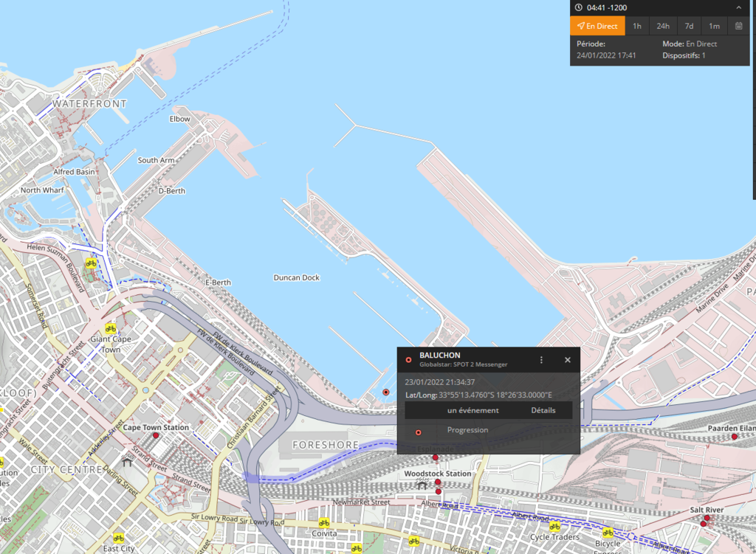This screenshot has width=756, height=554.
Task: Click bicycle shop icon near Helen Suzman Boulevard
Action: click(x=91, y=263)
